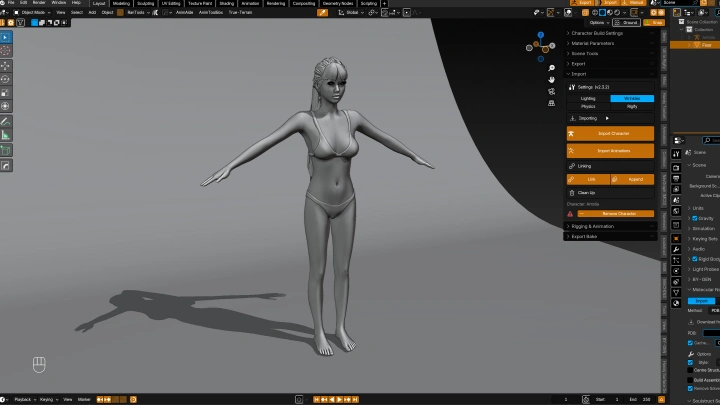Switch to the Sculpting workspace tab
The height and width of the screenshot is (405, 720).
click(x=146, y=3)
